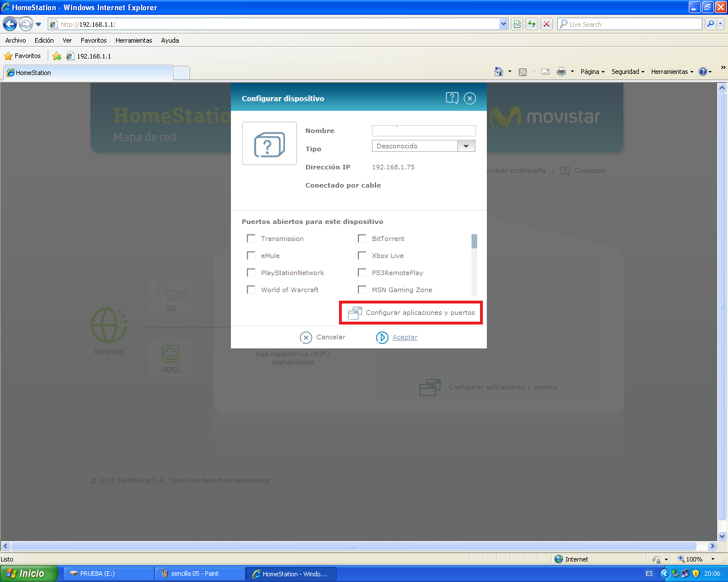Click the Favoritos star button

pos(23,56)
